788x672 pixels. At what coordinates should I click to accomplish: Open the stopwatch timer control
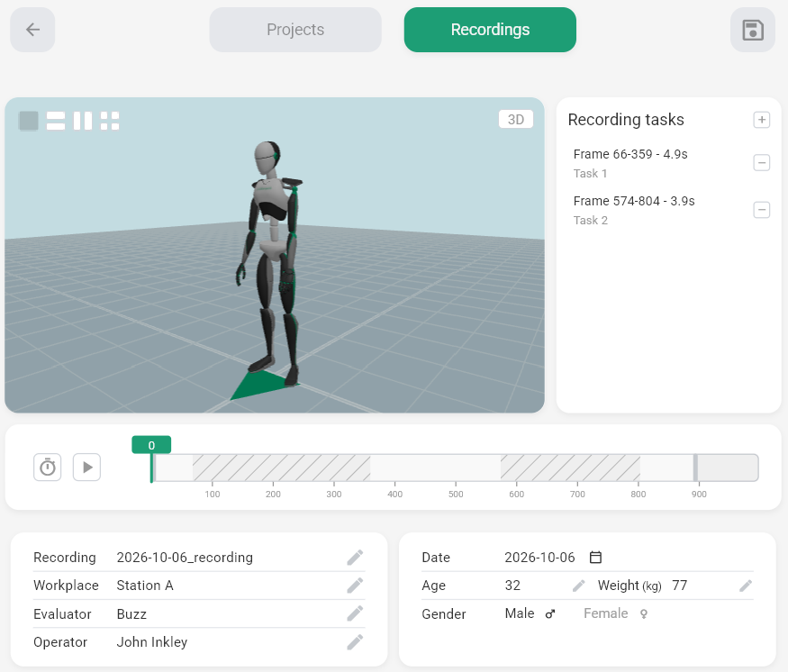(x=48, y=468)
